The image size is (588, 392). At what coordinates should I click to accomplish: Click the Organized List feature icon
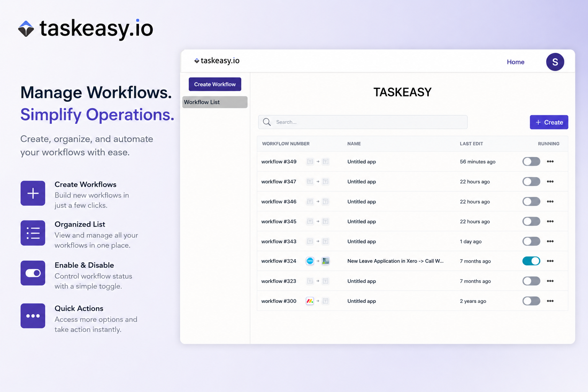(33, 233)
